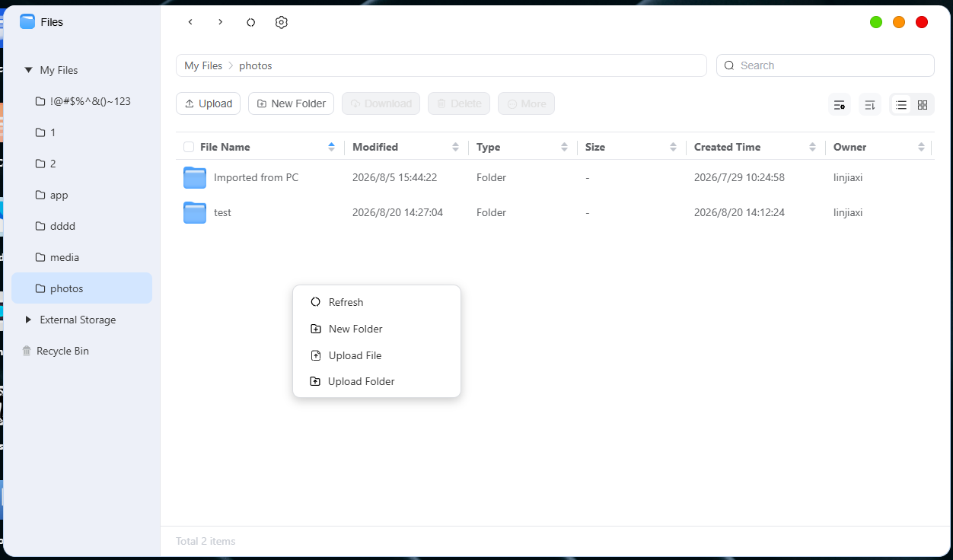Click the green window control dot

coord(876,22)
